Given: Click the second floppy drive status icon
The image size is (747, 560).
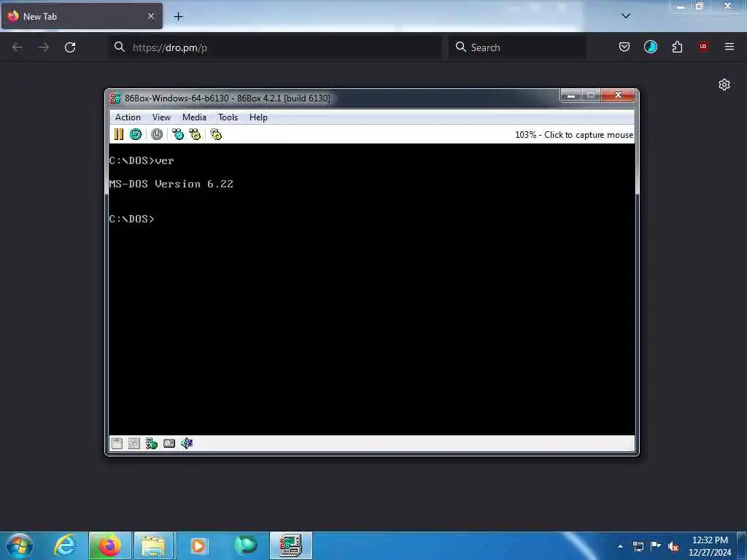Looking at the screenshot, I should tap(134, 443).
